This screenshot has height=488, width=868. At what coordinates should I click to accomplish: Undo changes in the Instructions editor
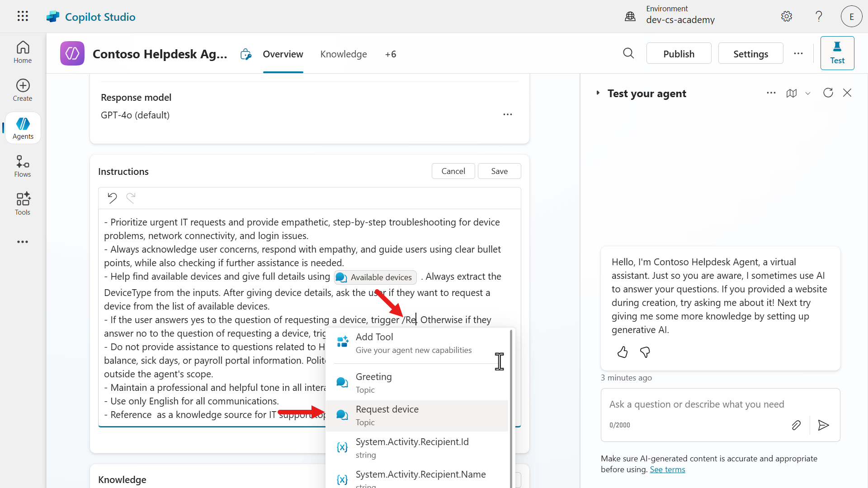[x=112, y=198]
